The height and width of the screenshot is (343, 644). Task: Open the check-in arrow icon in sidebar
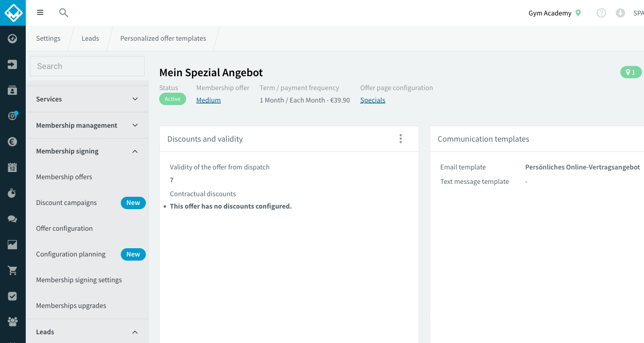point(12,64)
